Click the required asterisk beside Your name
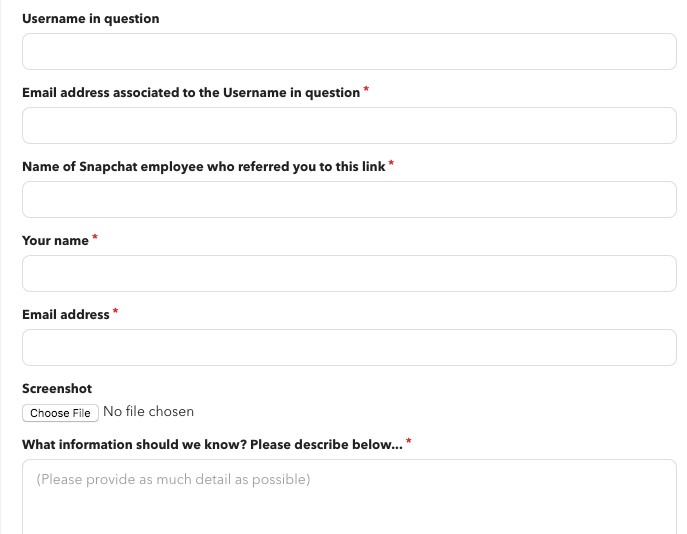The height and width of the screenshot is (534, 687). (95, 238)
